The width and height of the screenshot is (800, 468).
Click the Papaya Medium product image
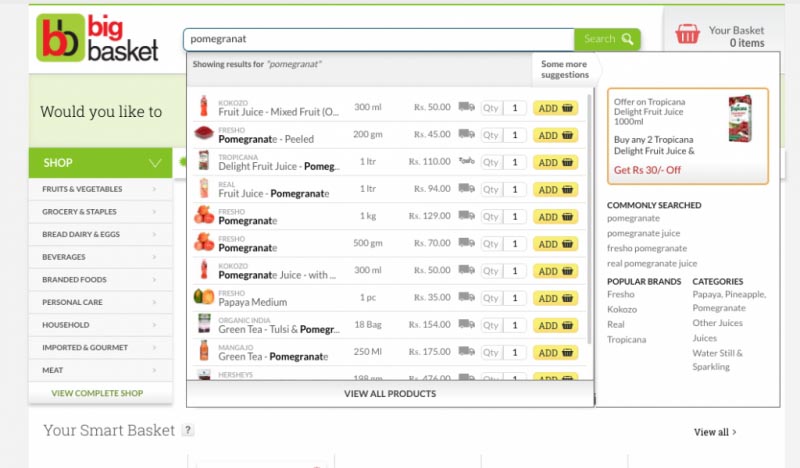coord(203,297)
